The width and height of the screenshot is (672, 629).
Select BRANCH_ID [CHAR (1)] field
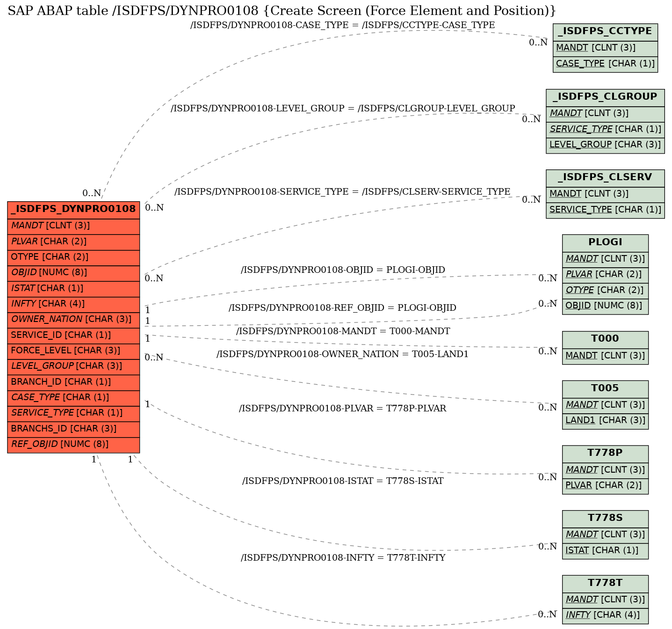73,382
